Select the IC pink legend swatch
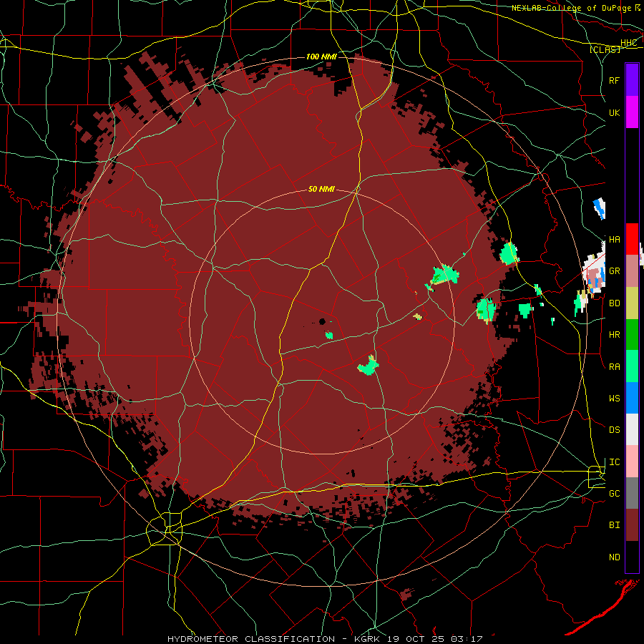Viewport: 644px width, 644px height. [x=632, y=462]
